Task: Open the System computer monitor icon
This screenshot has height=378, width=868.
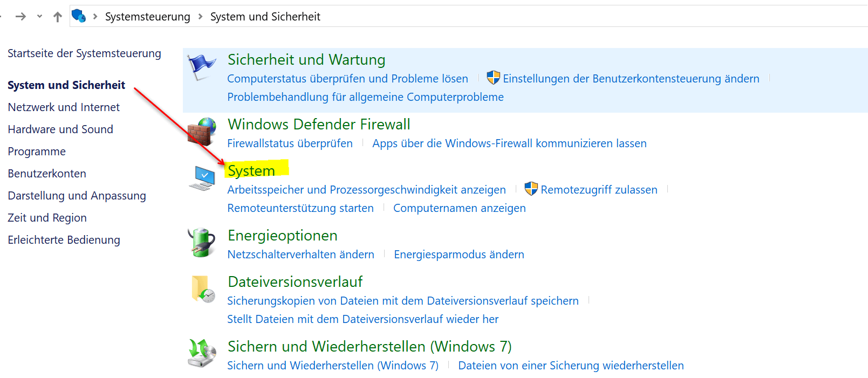Action: [x=202, y=178]
